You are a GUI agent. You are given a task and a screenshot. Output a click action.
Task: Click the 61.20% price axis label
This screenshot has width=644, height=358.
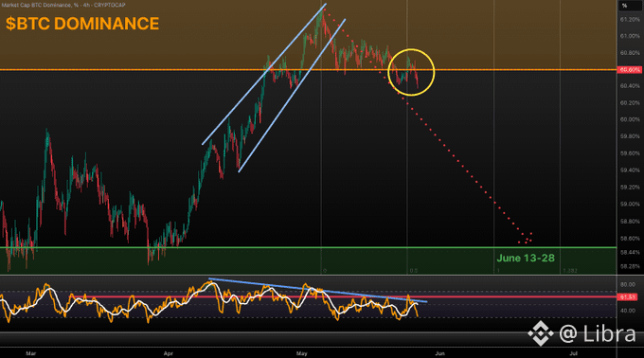pos(630,19)
